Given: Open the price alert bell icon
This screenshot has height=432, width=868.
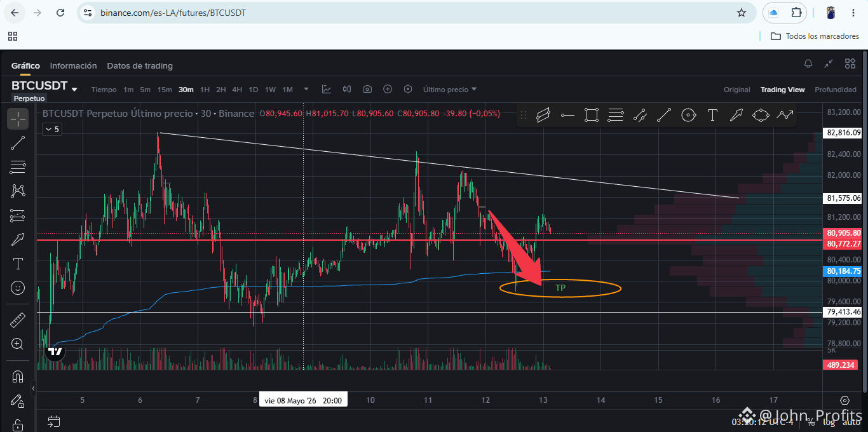Looking at the screenshot, I should click(808, 64).
